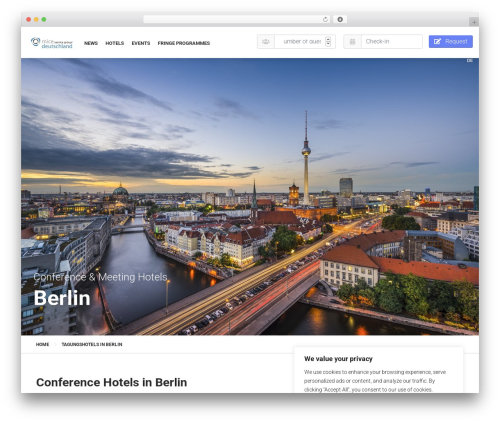Click the calendar icon beside Check-in

tap(352, 42)
